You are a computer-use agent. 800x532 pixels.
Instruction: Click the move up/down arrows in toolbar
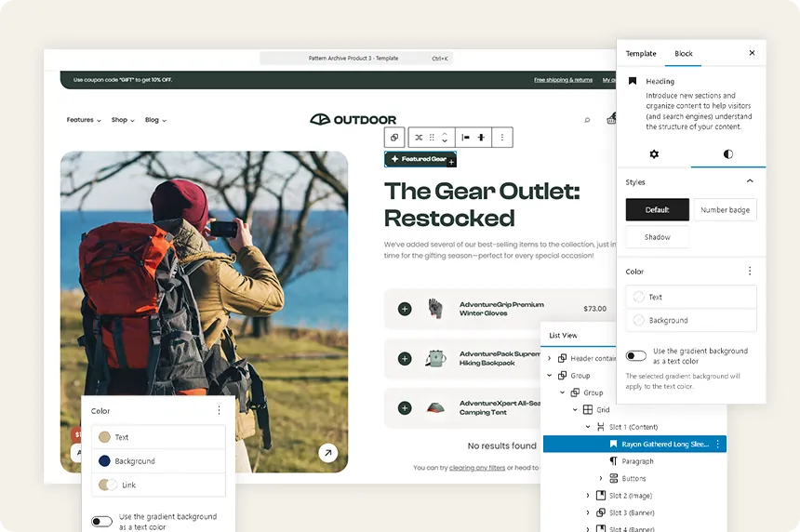445,138
